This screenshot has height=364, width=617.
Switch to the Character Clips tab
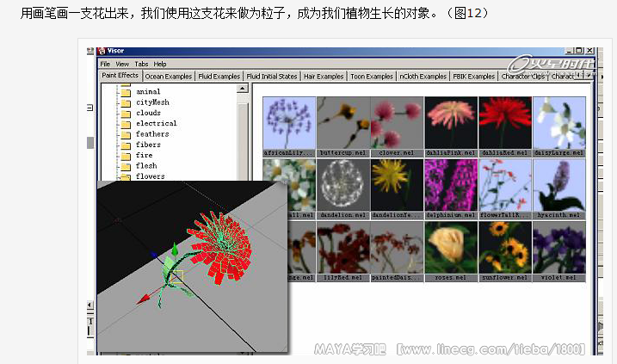pos(523,77)
